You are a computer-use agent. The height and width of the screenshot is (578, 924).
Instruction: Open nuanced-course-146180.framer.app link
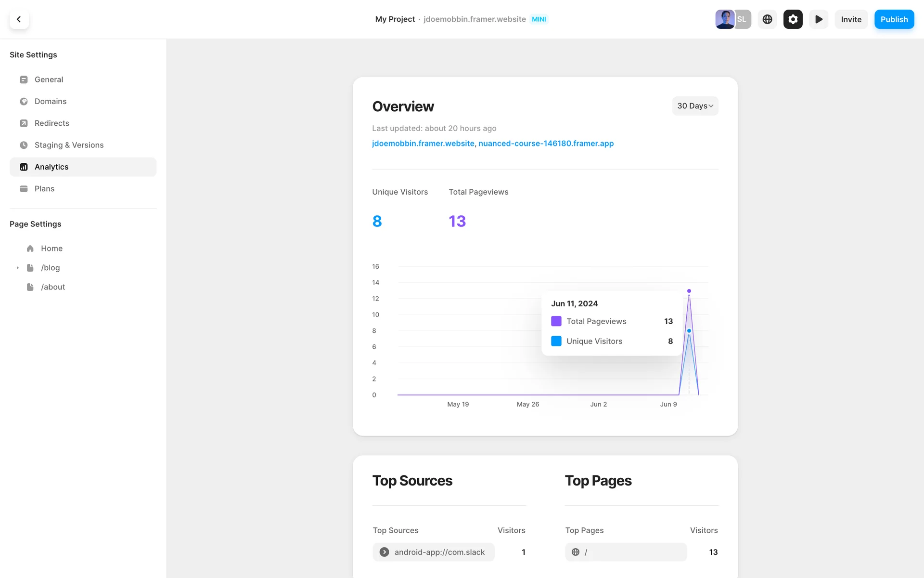[x=546, y=144]
